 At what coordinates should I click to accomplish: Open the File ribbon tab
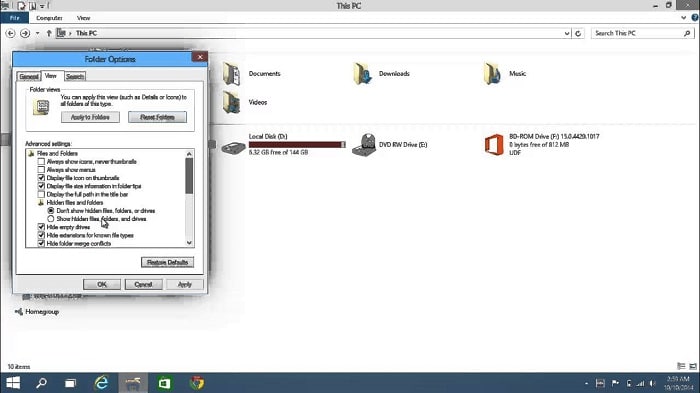(x=14, y=18)
